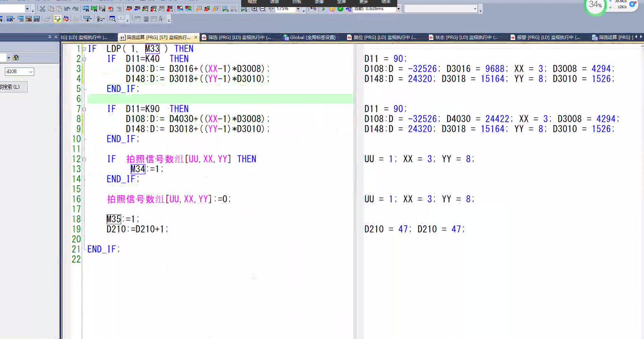Click the Undo arrow icon

tap(67, 9)
